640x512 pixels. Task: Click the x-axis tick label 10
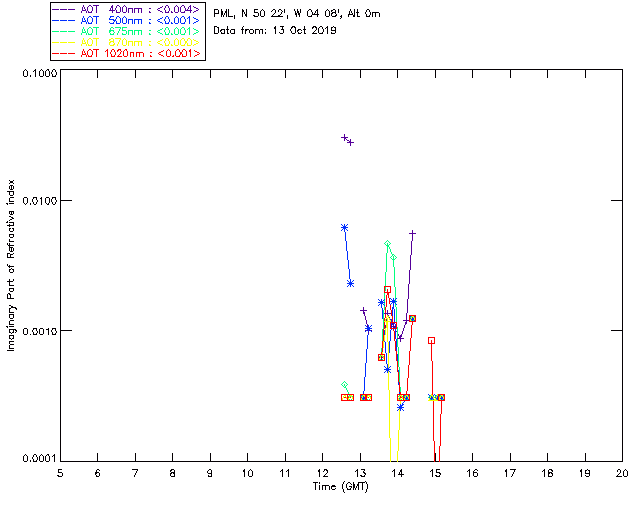pos(247,473)
